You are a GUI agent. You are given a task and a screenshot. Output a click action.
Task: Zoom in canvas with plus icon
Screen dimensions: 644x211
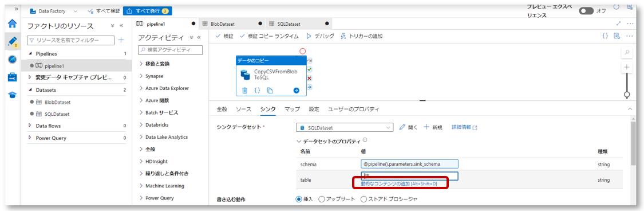coord(627,67)
